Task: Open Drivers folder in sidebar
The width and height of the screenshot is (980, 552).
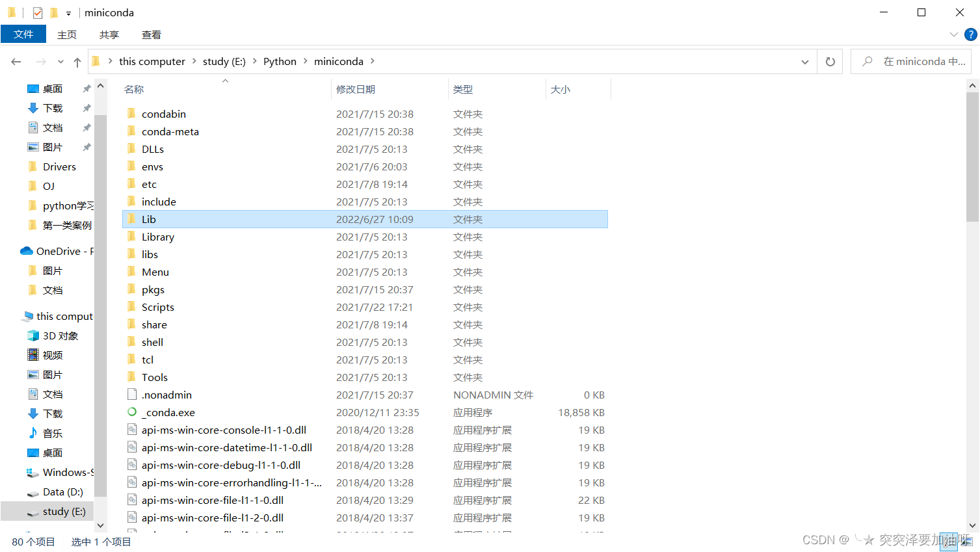Action: pyautogui.click(x=59, y=167)
